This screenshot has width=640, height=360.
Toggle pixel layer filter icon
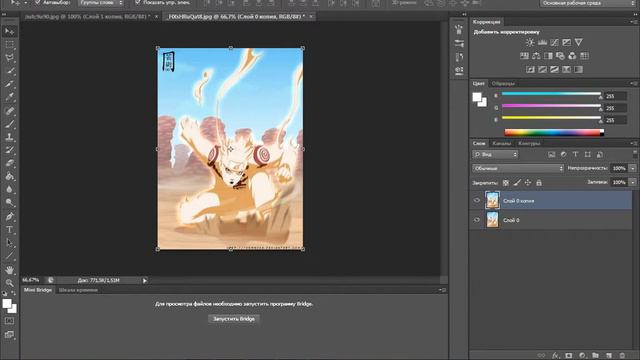(551, 155)
